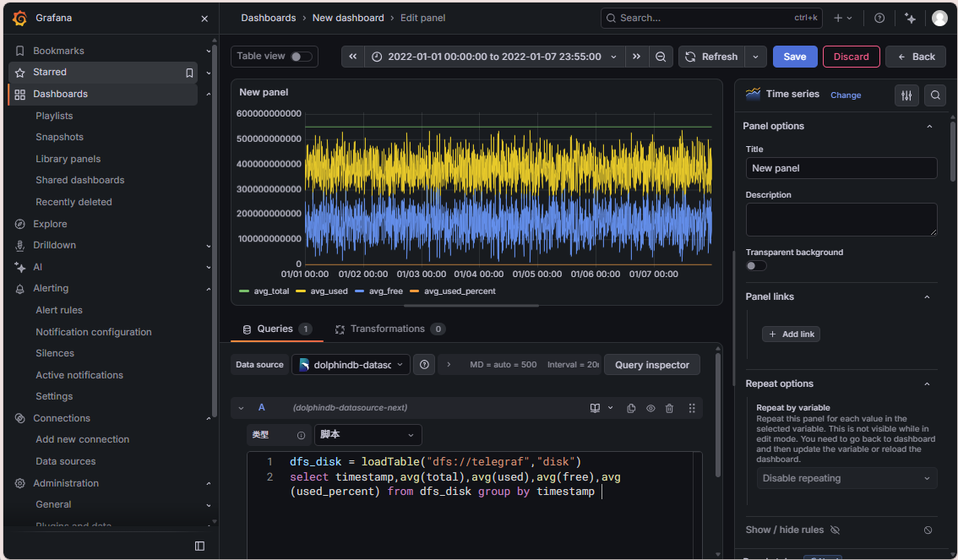
Task: Click the info icon beside 类型
Action: 302,436
